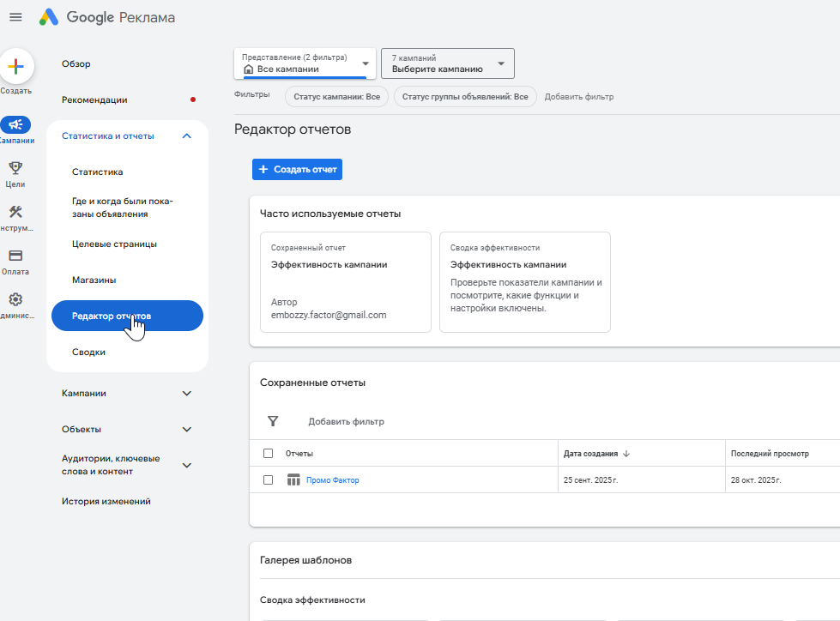Open the Промо Фактор report link
Screen dimensions: 840x621
click(x=333, y=480)
